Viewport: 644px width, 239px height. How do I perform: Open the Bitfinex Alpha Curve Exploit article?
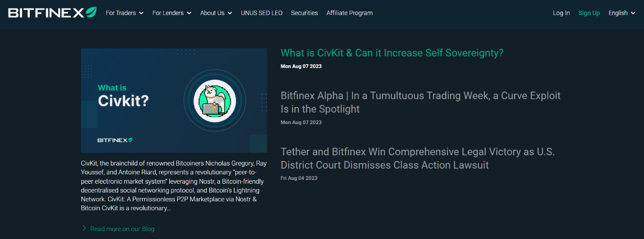point(420,102)
